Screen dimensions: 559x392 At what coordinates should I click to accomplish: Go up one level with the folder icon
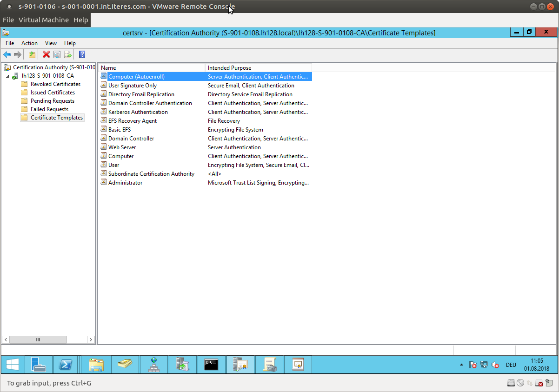[32, 54]
